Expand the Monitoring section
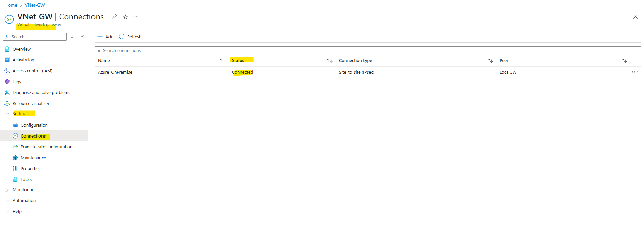Image resolution: width=644 pixels, height=235 pixels. (x=7, y=189)
